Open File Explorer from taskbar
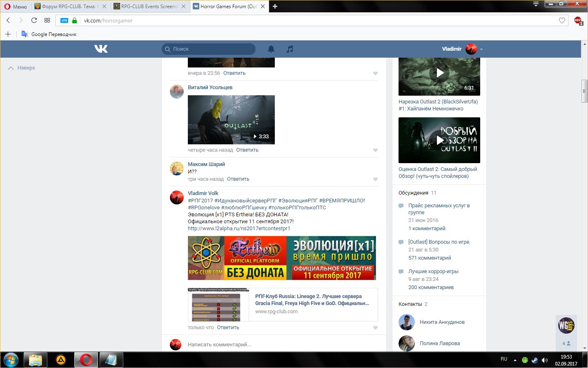The height and width of the screenshot is (368, 588). (36, 360)
